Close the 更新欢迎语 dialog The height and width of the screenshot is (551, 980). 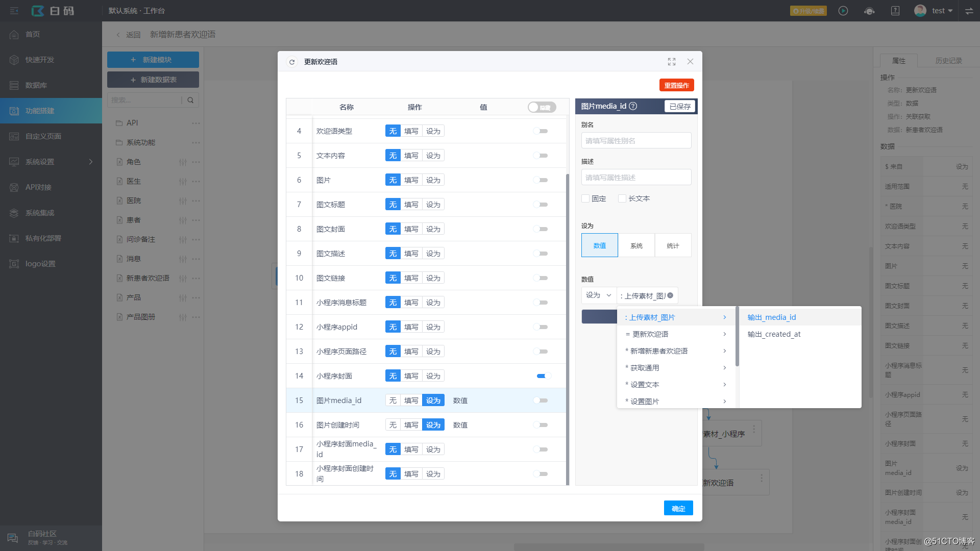pos(690,62)
